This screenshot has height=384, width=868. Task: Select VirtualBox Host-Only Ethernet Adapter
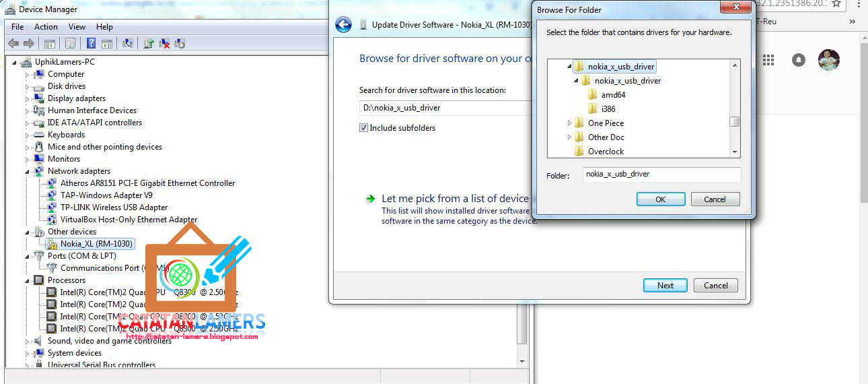pyautogui.click(x=129, y=220)
